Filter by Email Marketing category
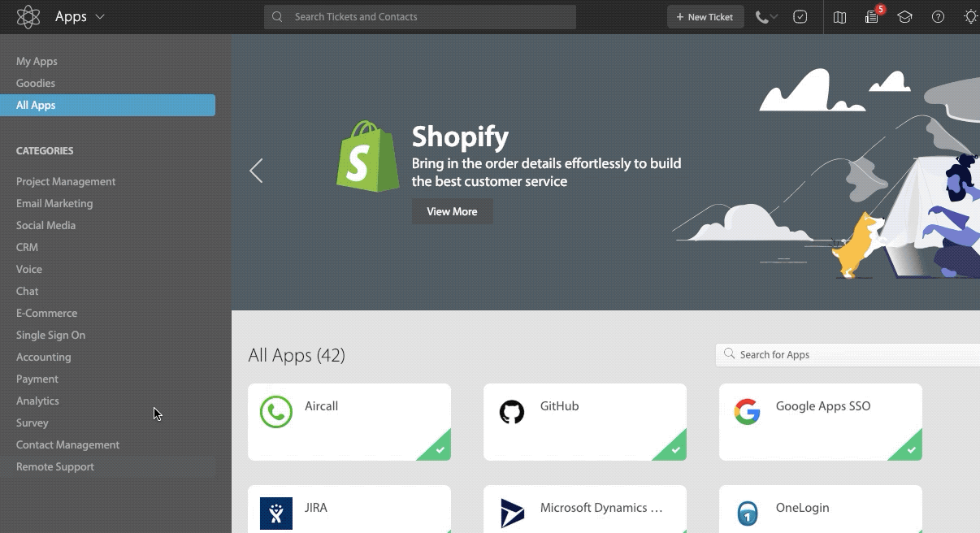980x533 pixels. coord(54,203)
